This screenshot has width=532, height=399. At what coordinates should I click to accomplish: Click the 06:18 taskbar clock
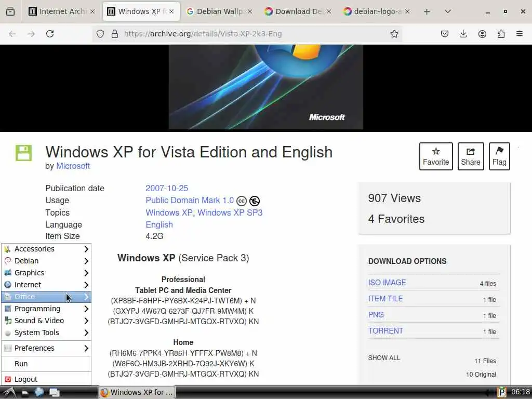[521, 392]
